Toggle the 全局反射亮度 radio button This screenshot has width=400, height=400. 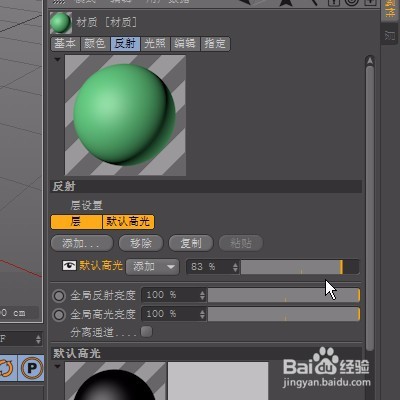[x=59, y=296]
